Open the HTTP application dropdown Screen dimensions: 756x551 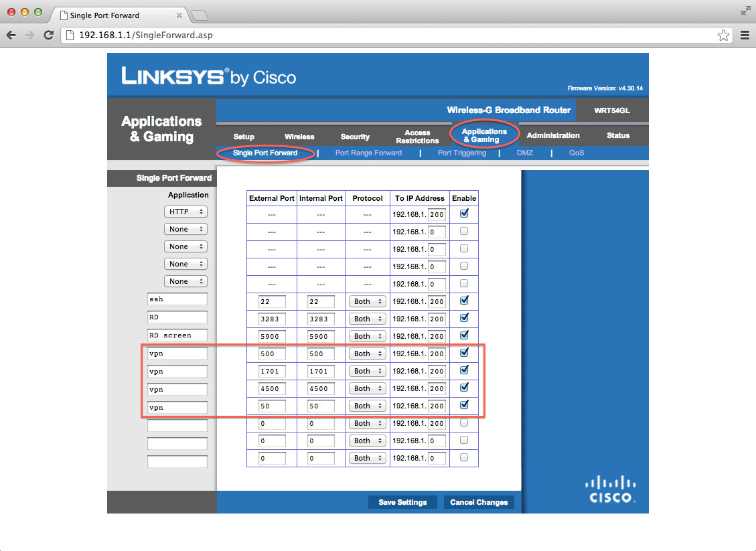click(185, 212)
